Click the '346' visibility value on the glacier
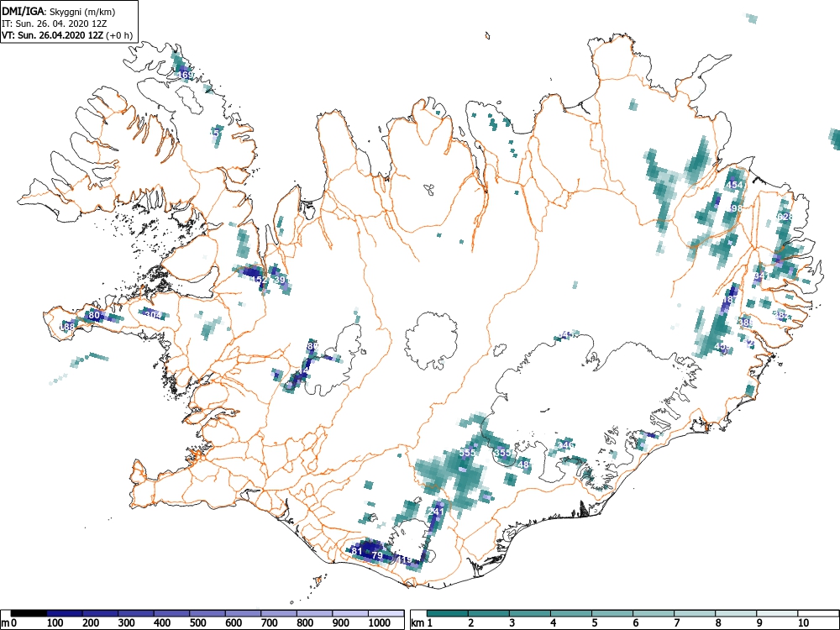The image size is (840, 630). 565,445
